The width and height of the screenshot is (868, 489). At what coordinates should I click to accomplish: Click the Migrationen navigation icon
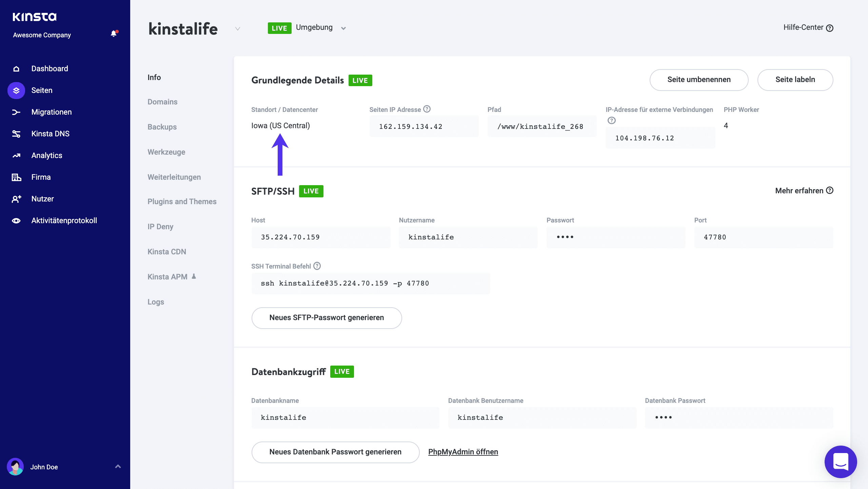pyautogui.click(x=16, y=112)
